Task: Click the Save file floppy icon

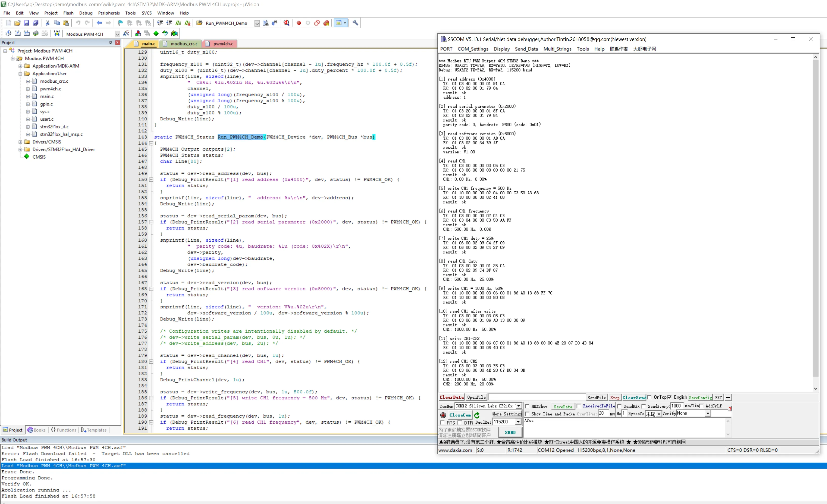Action: [27, 23]
